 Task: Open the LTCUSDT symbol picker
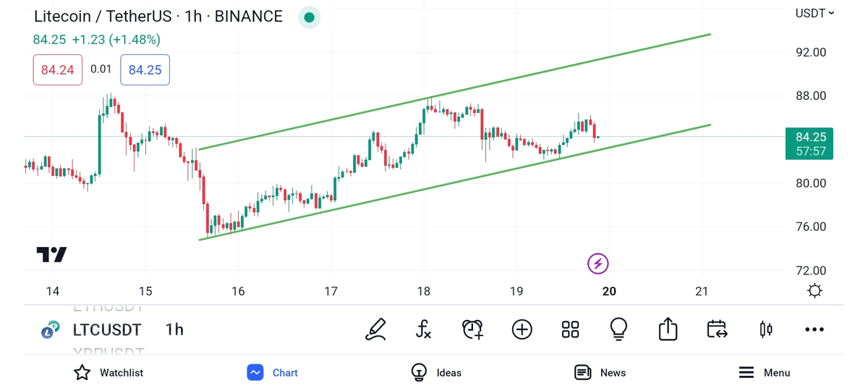click(x=106, y=330)
